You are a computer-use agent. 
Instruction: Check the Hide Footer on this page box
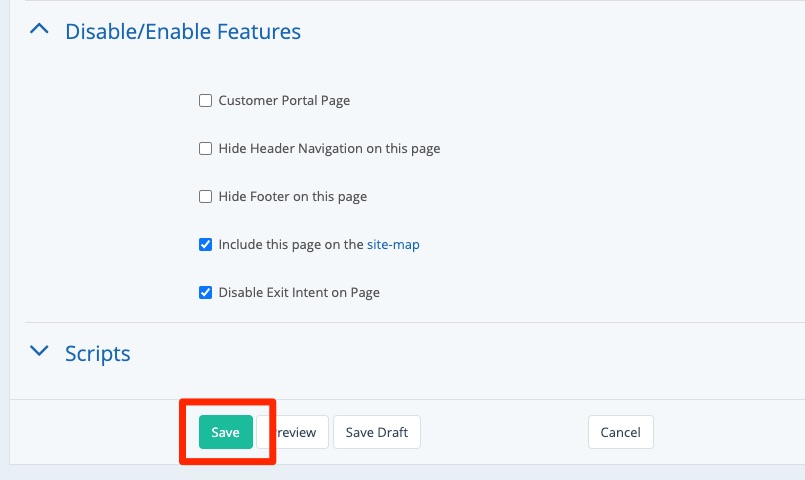click(205, 197)
